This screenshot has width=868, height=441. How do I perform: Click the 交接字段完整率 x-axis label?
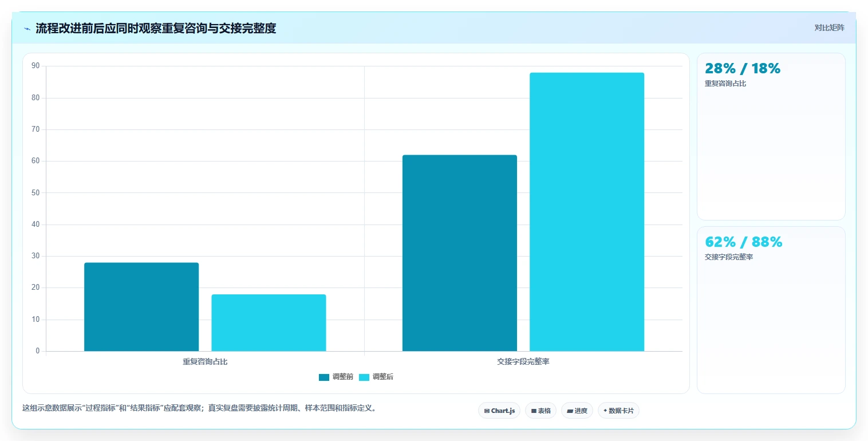(523, 362)
